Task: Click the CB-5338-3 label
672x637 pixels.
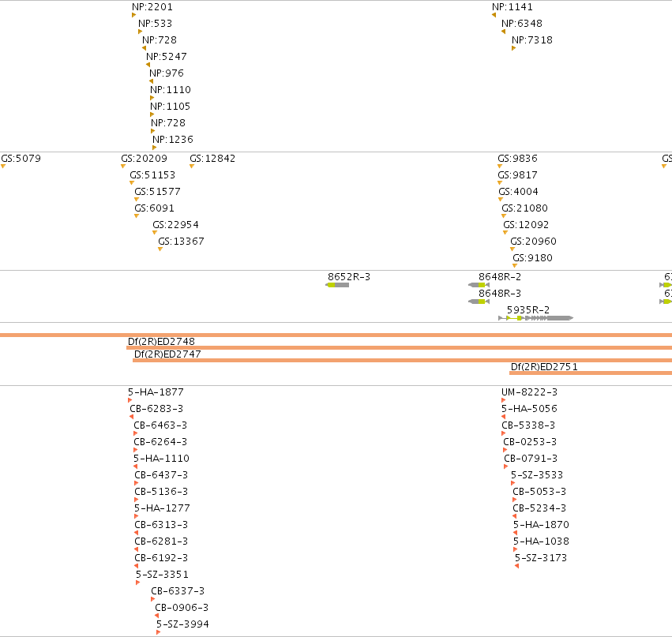Action: click(528, 425)
